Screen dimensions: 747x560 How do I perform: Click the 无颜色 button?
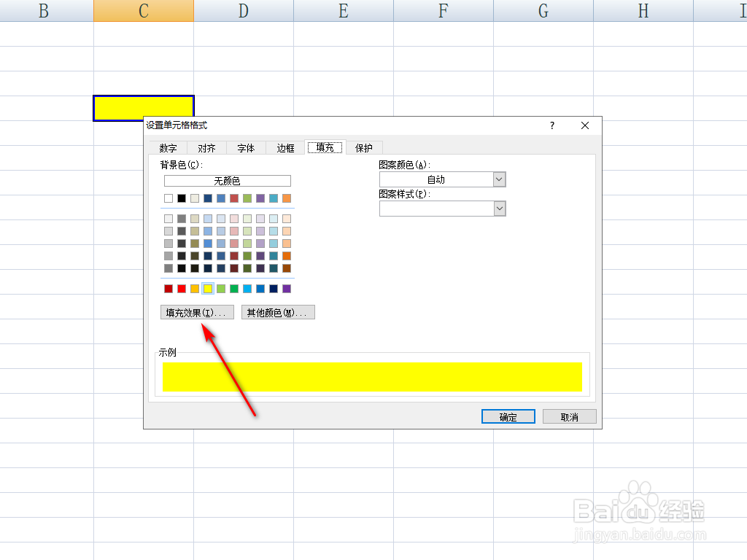click(228, 181)
